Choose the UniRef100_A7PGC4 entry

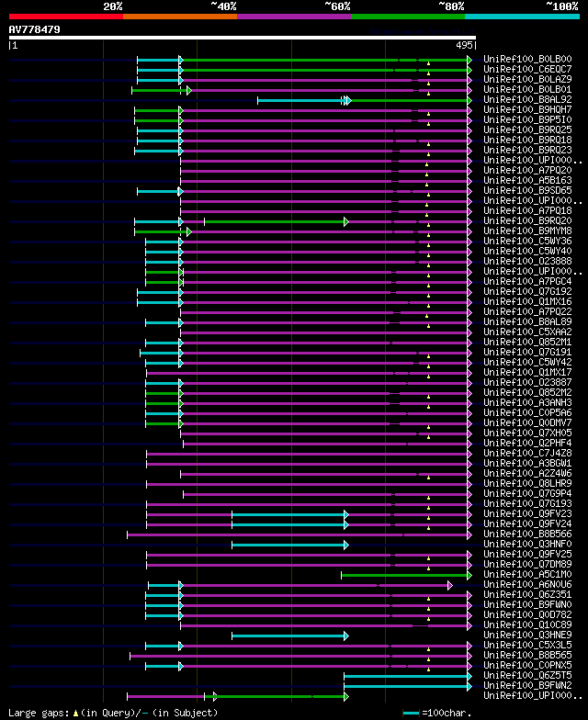click(x=527, y=281)
